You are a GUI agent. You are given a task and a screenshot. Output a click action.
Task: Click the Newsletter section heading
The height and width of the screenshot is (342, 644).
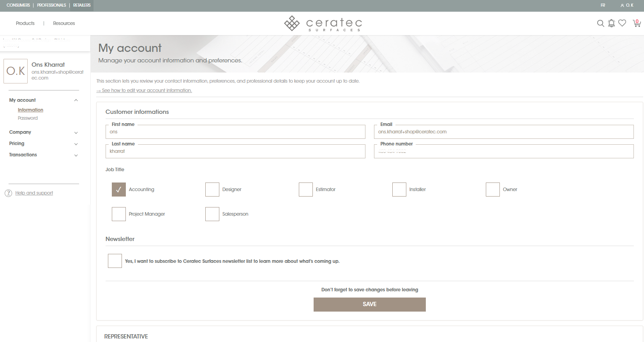[120, 239]
